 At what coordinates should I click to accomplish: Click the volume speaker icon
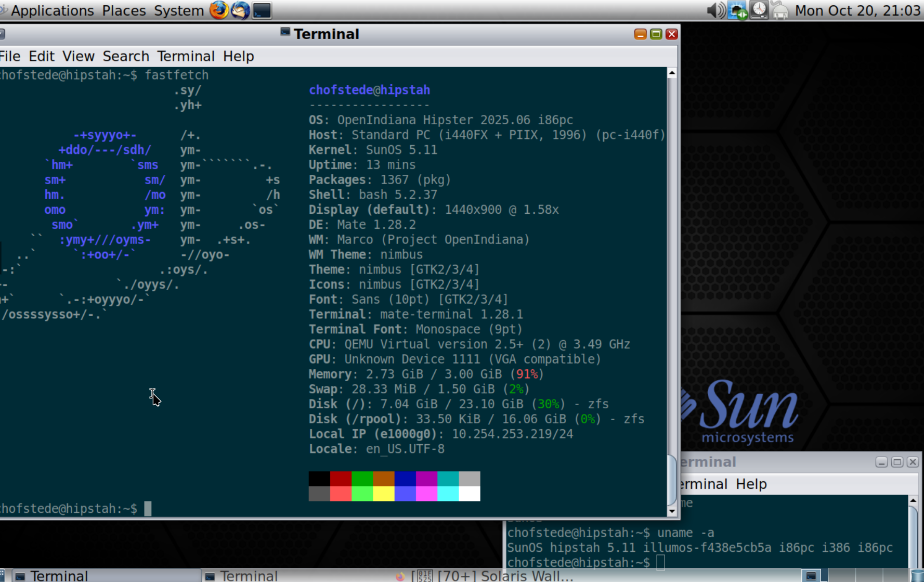[716, 10]
